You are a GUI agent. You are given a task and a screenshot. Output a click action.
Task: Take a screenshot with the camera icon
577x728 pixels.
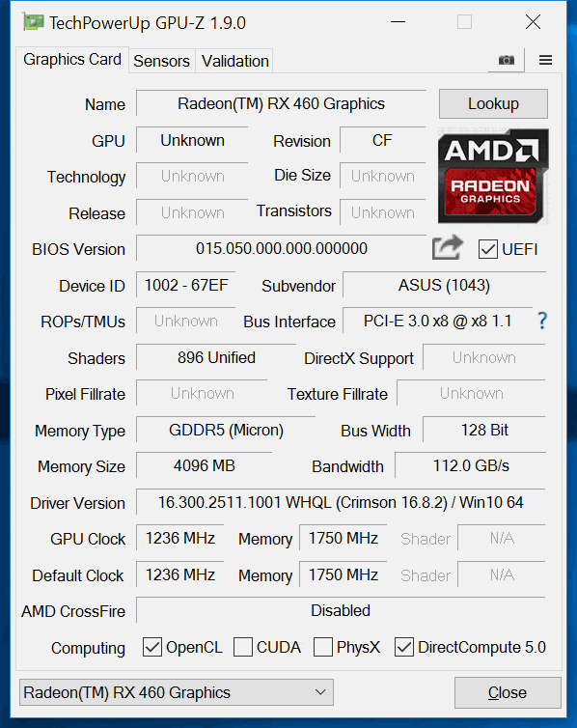pos(506,61)
